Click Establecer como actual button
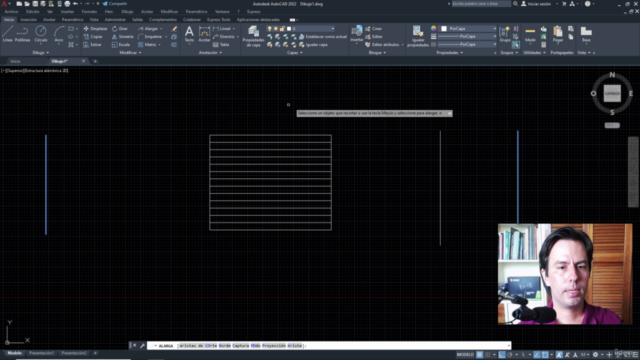The height and width of the screenshot is (360, 640). (x=323, y=37)
